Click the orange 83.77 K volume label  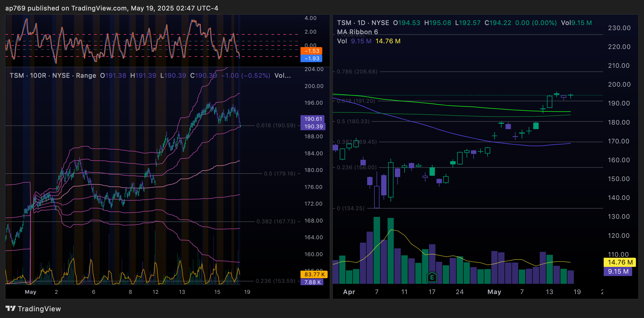tap(314, 274)
